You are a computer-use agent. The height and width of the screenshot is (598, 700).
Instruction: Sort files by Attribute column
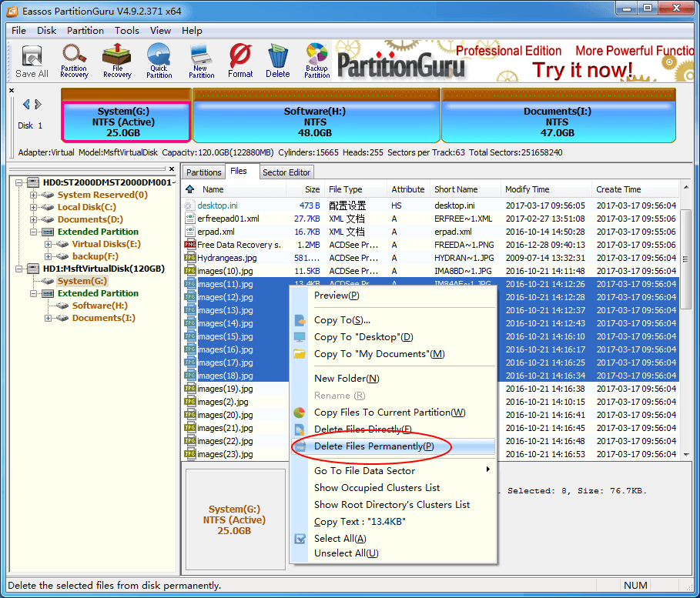point(407,189)
